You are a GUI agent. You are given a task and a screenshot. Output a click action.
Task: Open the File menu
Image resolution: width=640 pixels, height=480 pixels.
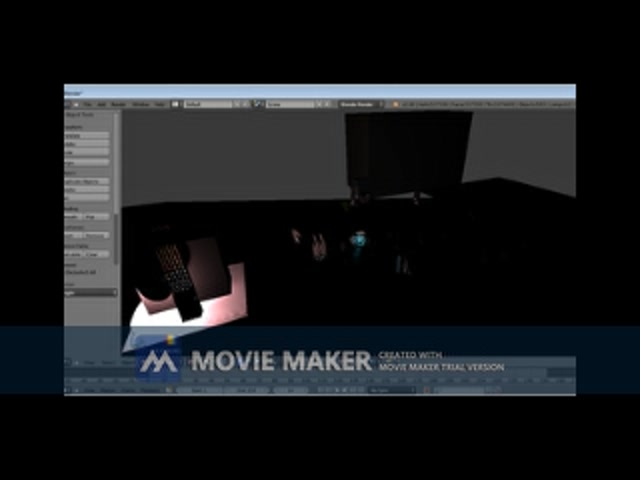point(87,104)
